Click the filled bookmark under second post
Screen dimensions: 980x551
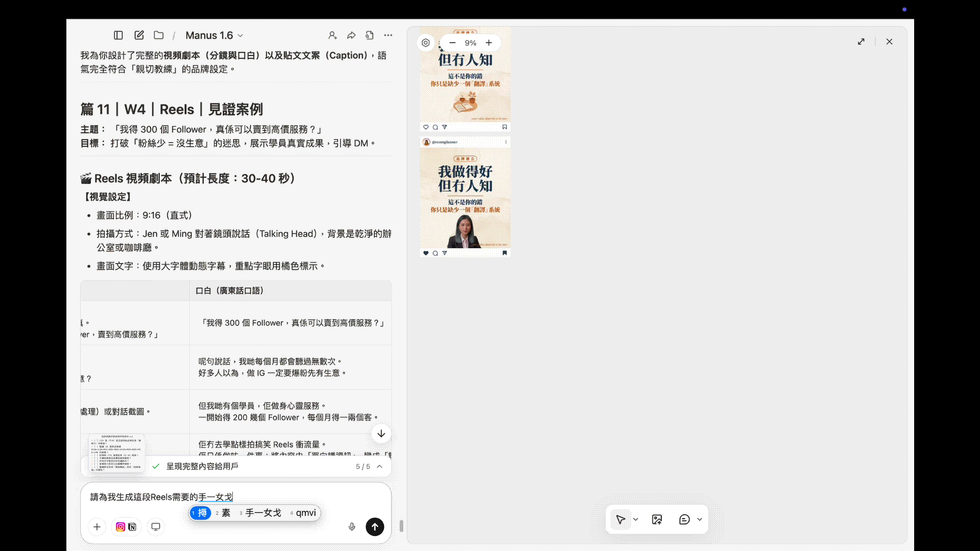(505, 253)
